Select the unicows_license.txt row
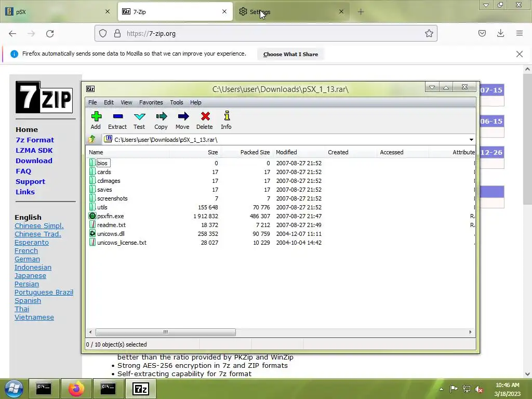The image size is (532, 399). (281, 242)
